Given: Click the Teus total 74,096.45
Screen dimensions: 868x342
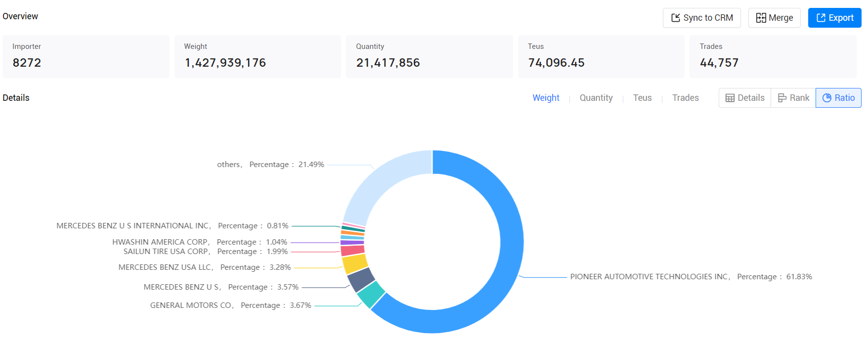Looking at the screenshot, I should [x=556, y=63].
